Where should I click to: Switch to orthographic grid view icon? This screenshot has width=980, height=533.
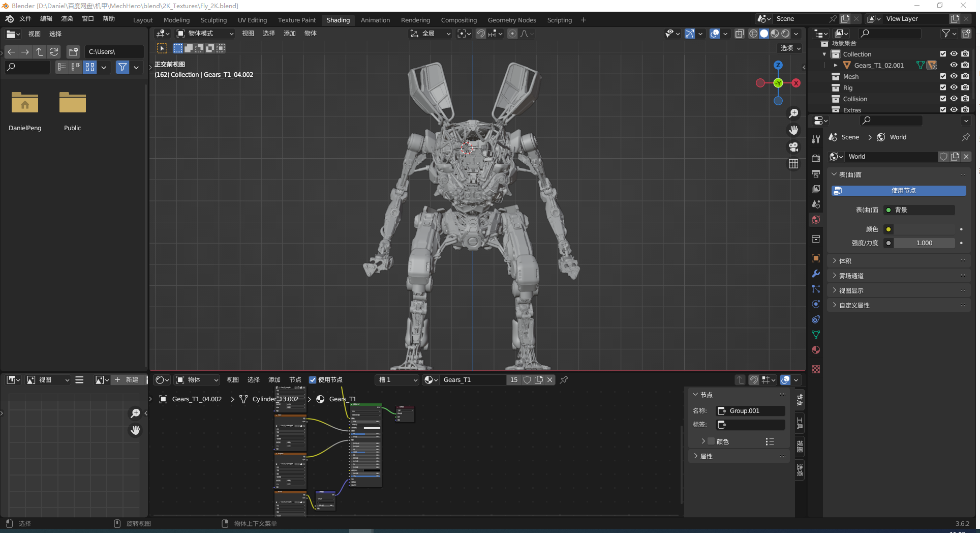[793, 164]
